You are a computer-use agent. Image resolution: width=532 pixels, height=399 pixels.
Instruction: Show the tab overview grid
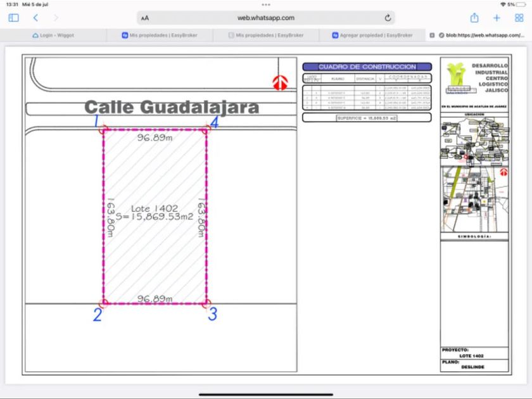[519, 18]
